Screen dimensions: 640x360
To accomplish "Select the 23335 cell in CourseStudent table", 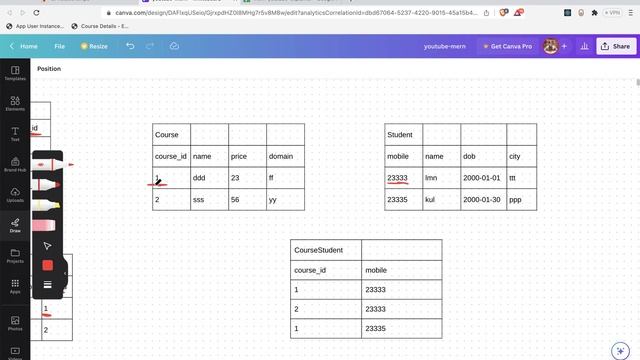I will click(x=402, y=329).
